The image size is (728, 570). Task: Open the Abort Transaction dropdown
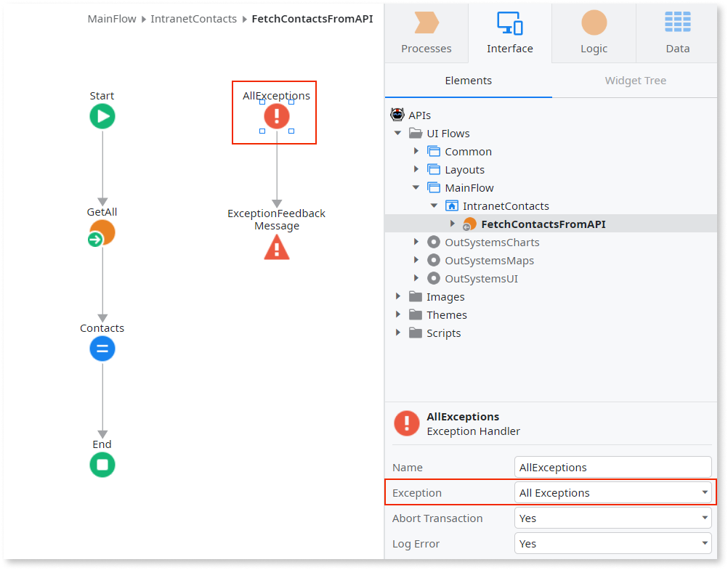(612, 518)
